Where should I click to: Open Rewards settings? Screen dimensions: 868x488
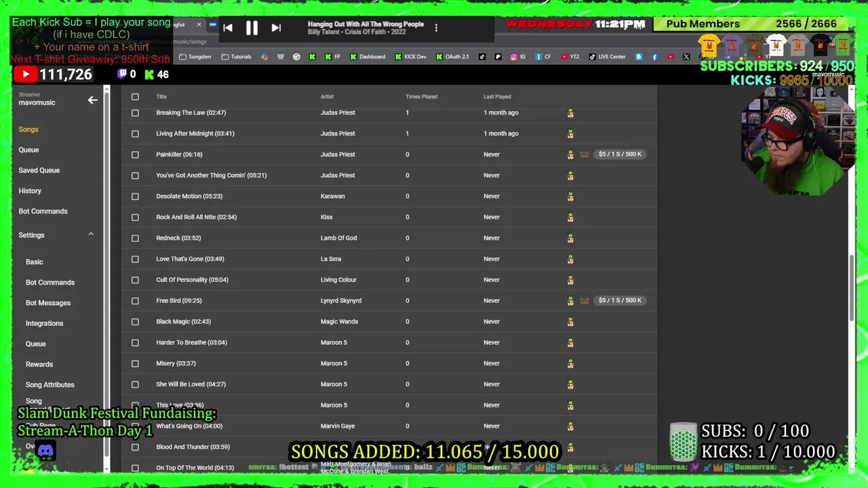point(39,364)
